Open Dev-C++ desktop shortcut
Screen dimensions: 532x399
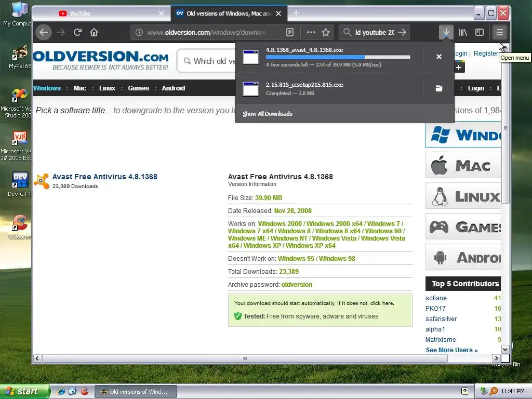(19, 184)
